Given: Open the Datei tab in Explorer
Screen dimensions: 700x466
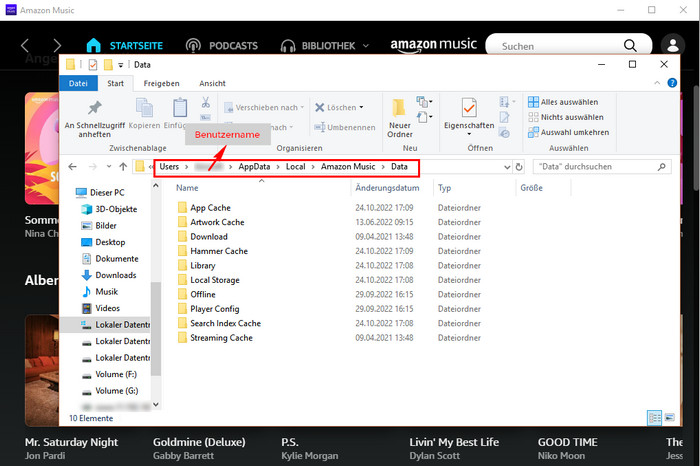Looking at the screenshot, I should [x=78, y=83].
